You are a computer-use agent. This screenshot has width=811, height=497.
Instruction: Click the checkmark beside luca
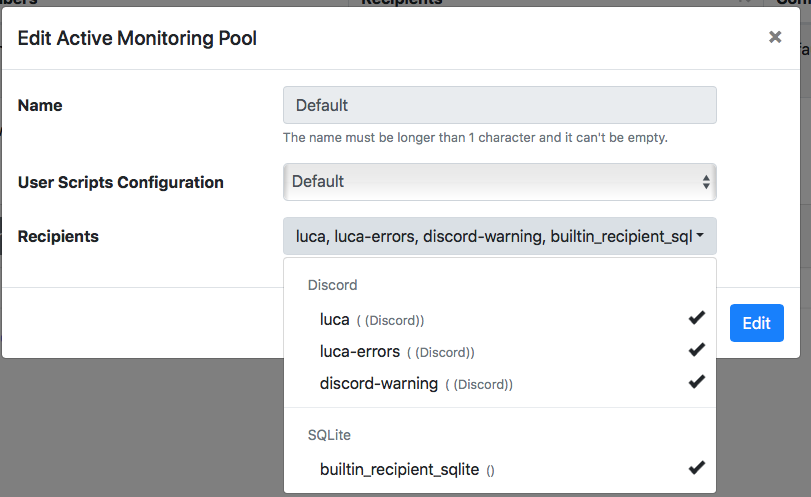tap(697, 318)
